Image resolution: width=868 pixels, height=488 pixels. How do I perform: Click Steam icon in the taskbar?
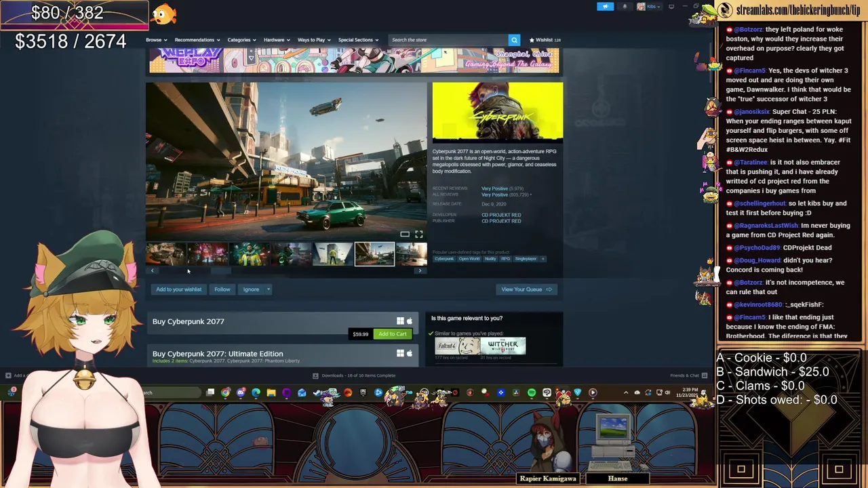(x=317, y=392)
